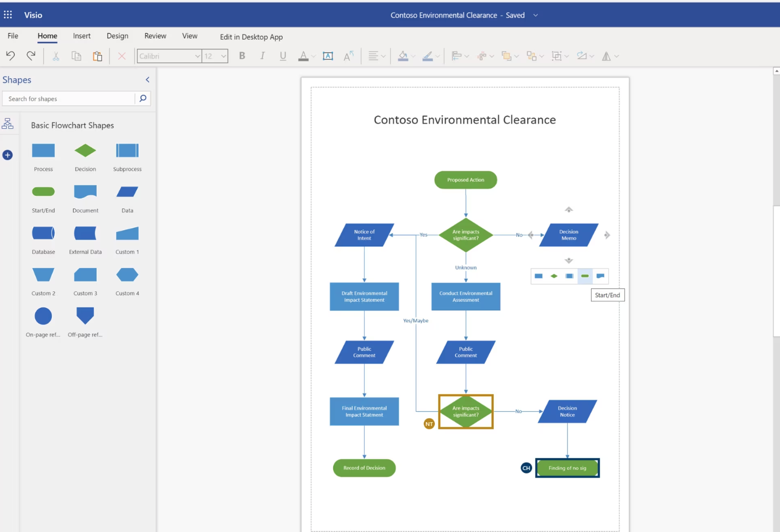Select the Database shape from the shapes panel
The image size is (780, 532).
click(x=43, y=233)
